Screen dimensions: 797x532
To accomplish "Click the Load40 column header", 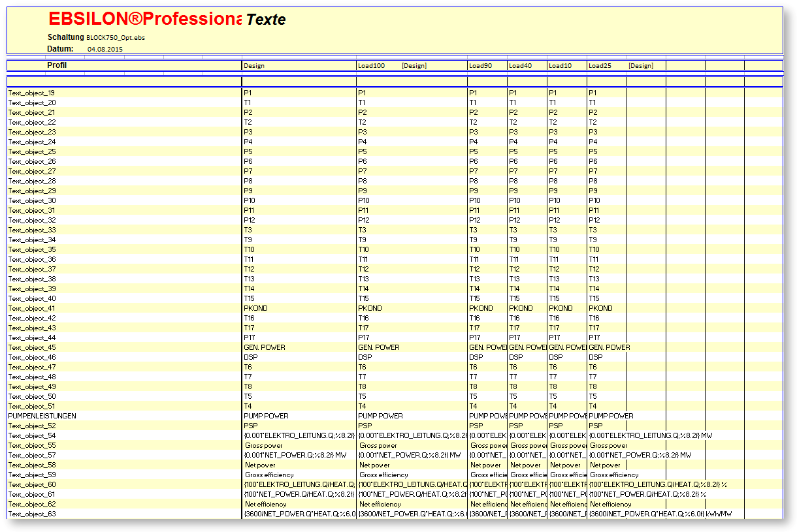I will click(520, 66).
